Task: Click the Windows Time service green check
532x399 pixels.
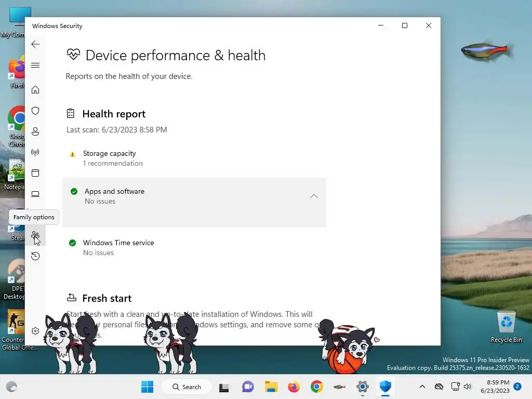Action: [72, 243]
